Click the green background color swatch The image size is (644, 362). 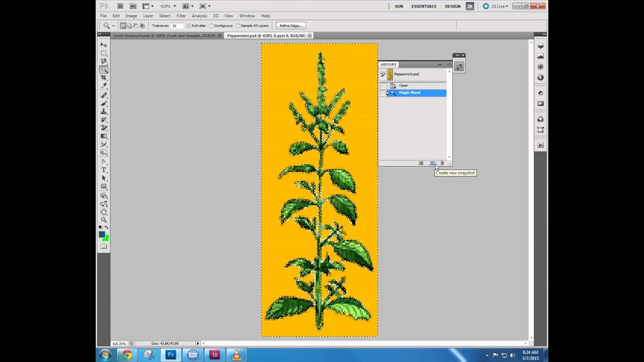[106, 238]
